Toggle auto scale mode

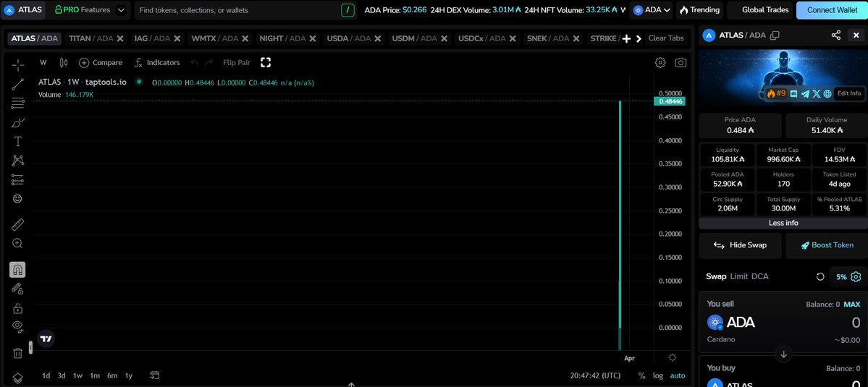pyautogui.click(x=678, y=375)
